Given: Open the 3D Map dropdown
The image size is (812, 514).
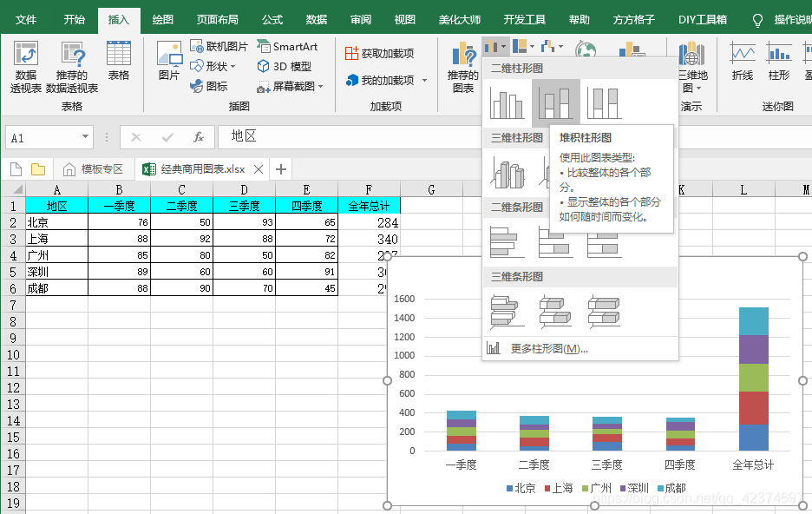Looking at the screenshot, I should click(691, 68).
